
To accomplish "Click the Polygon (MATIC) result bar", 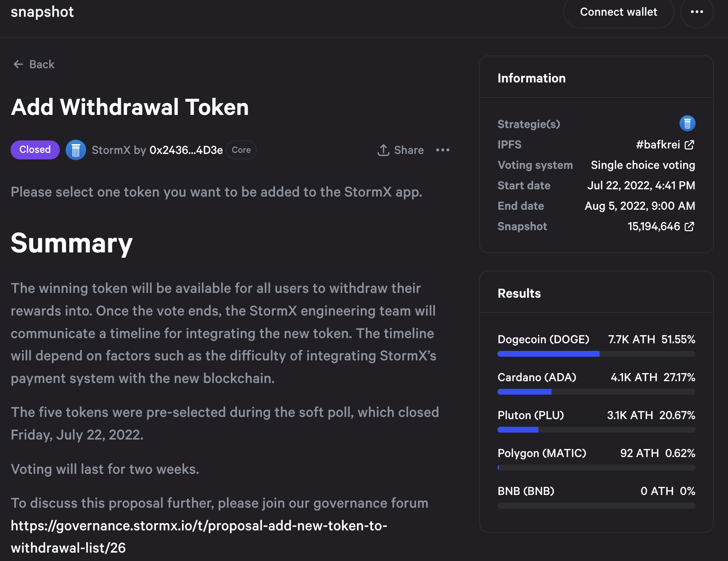I will (x=596, y=468).
